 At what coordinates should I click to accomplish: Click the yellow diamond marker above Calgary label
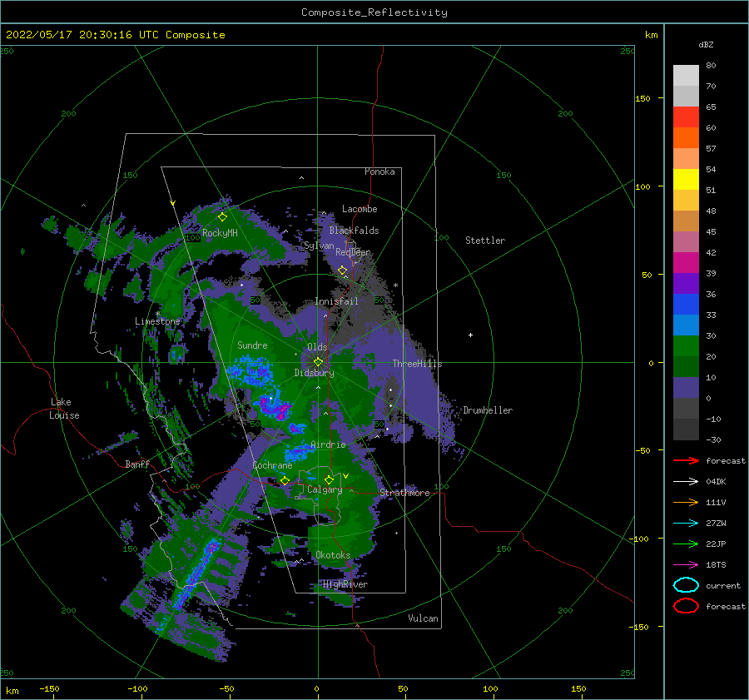(329, 479)
